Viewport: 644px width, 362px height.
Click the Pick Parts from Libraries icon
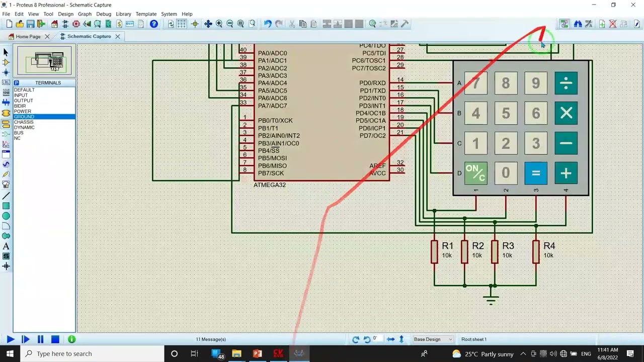372,24
